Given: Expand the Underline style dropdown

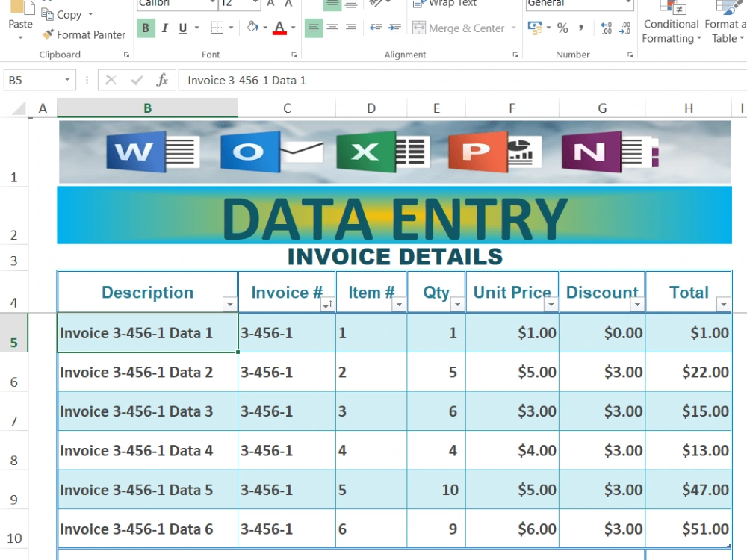Looking at the screenshot, I should (196, 28).
